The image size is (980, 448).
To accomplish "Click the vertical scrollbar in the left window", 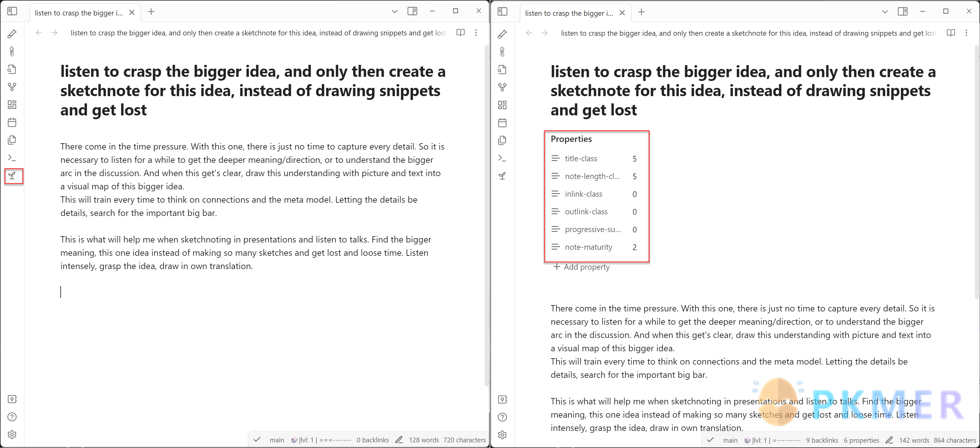I will pos(486,215).
